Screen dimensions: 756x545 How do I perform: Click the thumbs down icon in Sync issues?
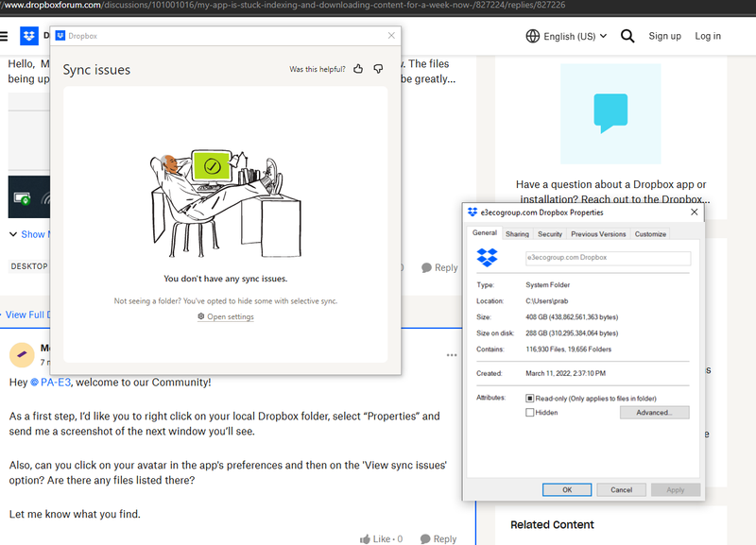coord(378,69)
